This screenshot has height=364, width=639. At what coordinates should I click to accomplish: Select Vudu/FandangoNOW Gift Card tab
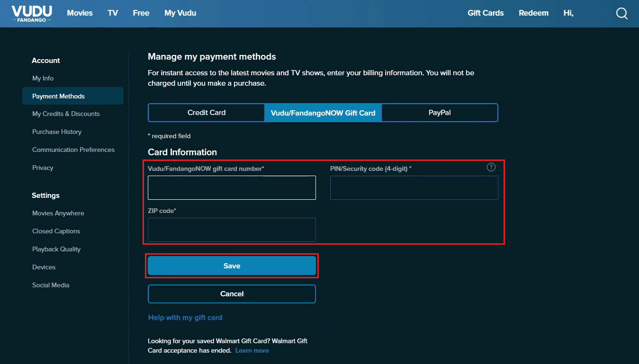click(323, 113)
